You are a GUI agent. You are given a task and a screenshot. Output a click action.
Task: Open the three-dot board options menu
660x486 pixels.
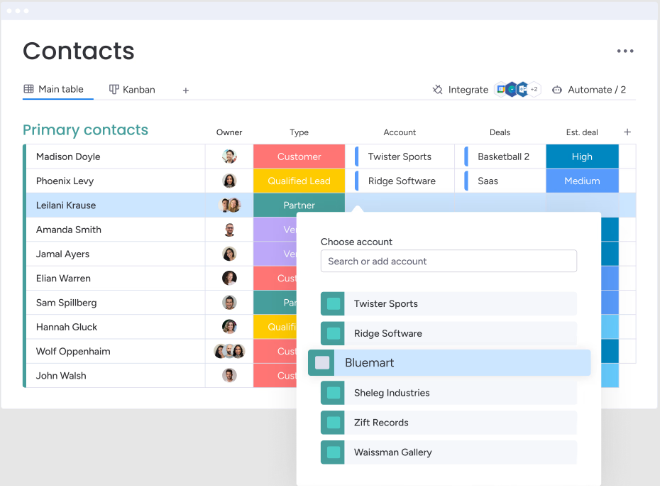click(x=625, y=51)
